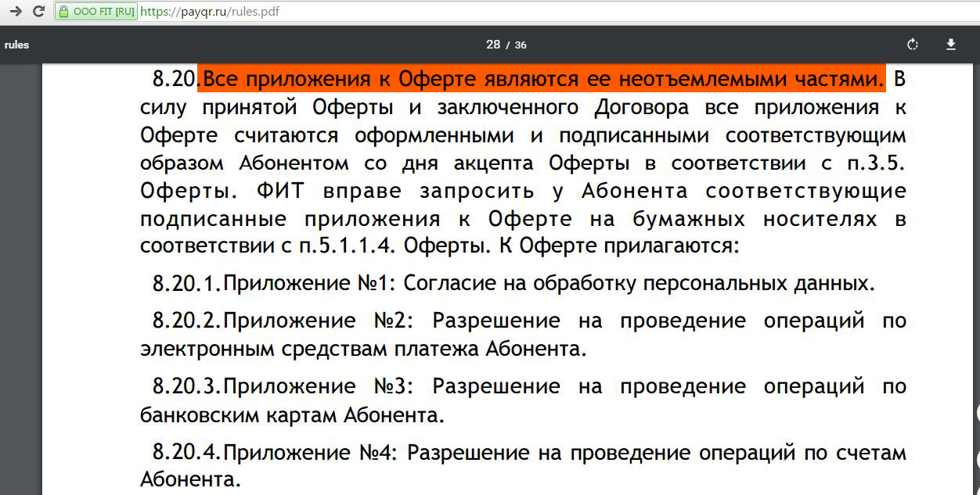The image size is (980, 495).
Task: Click the highlighted sentence 'Все приложения к Оферте'
Action: tap(542, 78)
